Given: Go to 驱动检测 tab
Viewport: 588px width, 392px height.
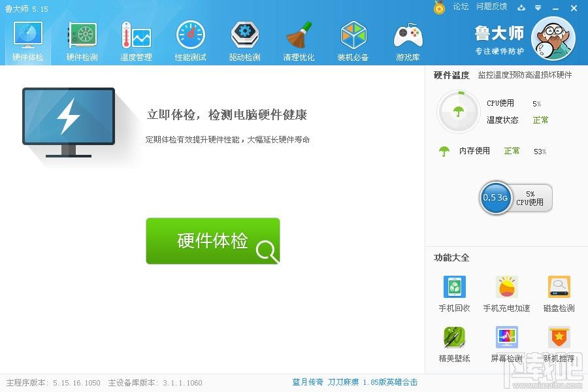Looking at the screenshot, I should [244, 41].
